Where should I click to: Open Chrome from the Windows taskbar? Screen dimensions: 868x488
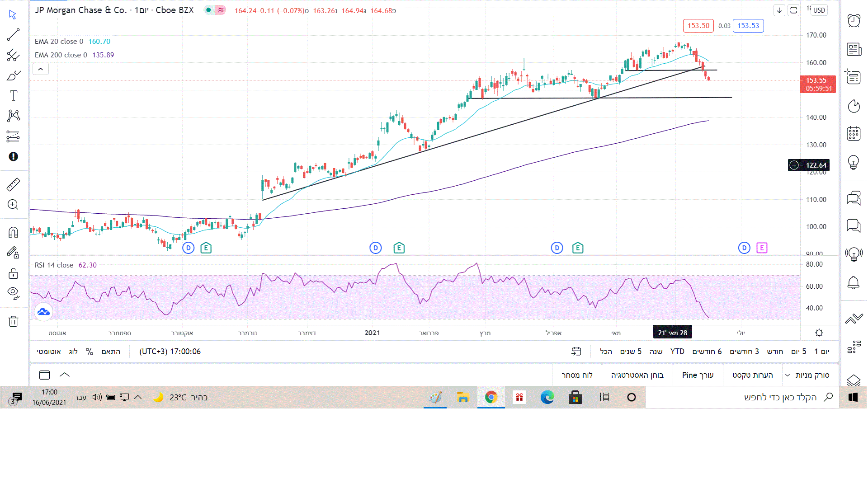coord(491,397)
